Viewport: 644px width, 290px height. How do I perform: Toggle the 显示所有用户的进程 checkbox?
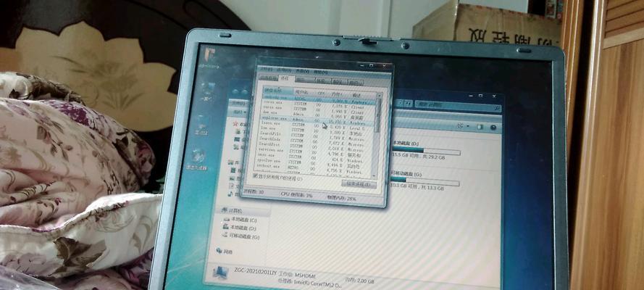tap(255, 175)
